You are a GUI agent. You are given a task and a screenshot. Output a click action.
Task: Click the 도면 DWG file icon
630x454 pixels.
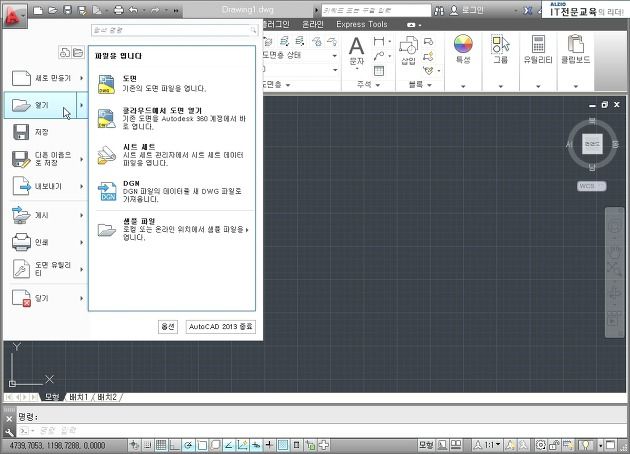(x=106, y=84)
